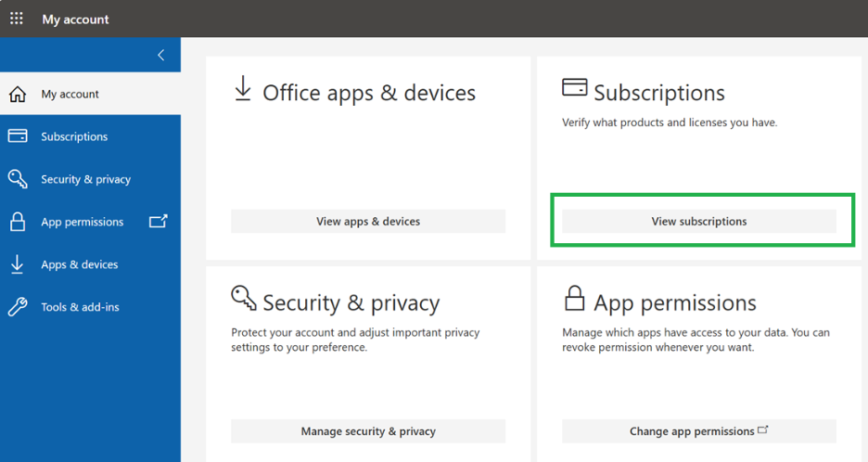
Task: Click 'Protect your account' description text
Action: [355, 340]
